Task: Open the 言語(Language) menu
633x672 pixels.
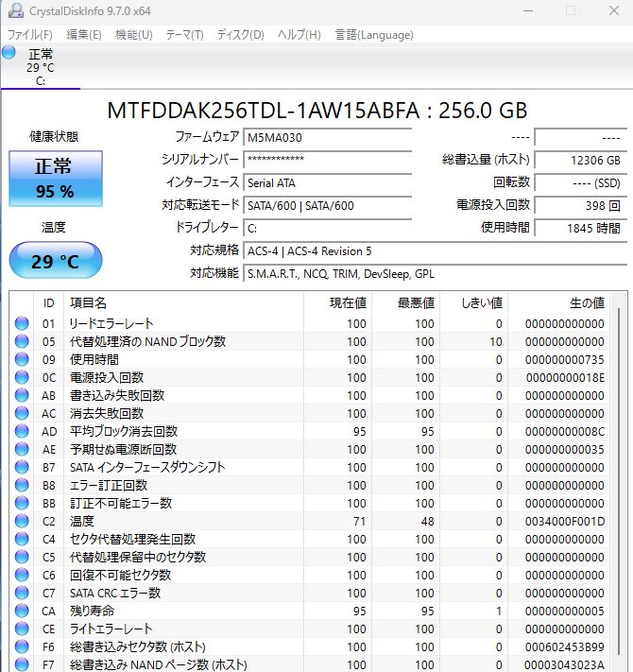Action: 374,35
